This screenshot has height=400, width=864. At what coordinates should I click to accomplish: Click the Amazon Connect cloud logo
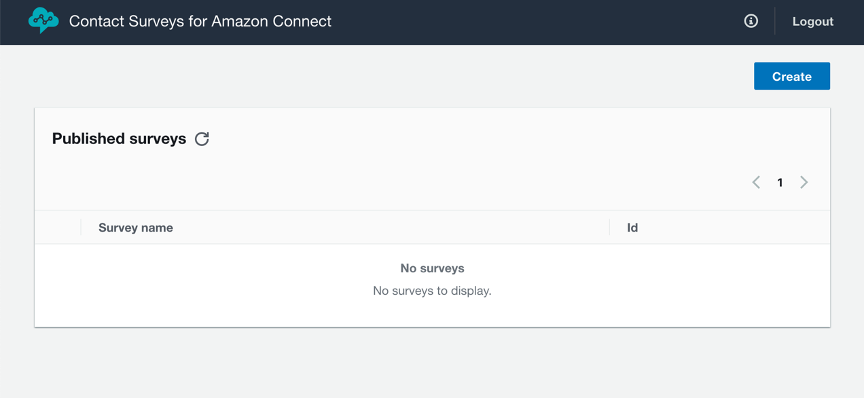[44, 21]
